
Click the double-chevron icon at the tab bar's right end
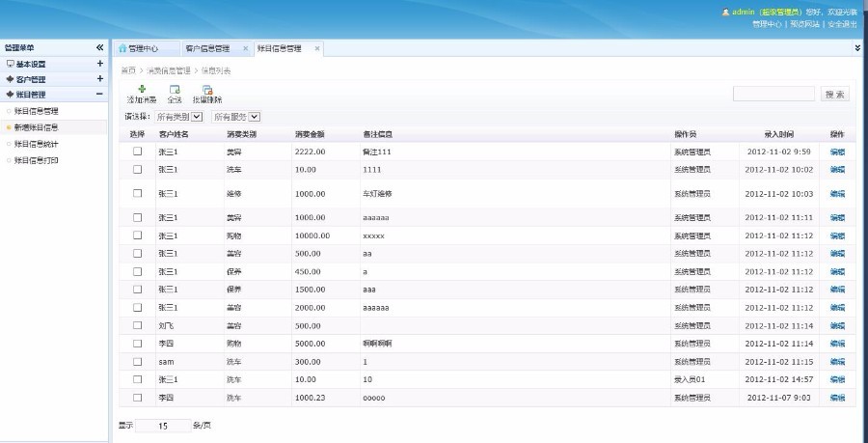[857, 47]
